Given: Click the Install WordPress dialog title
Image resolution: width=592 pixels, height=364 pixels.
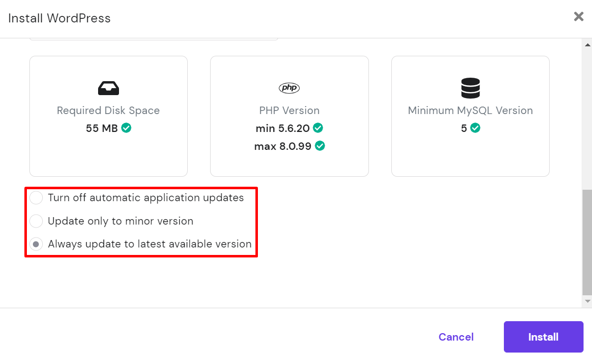Looking at the screenshot, I should tap(59, 18).
